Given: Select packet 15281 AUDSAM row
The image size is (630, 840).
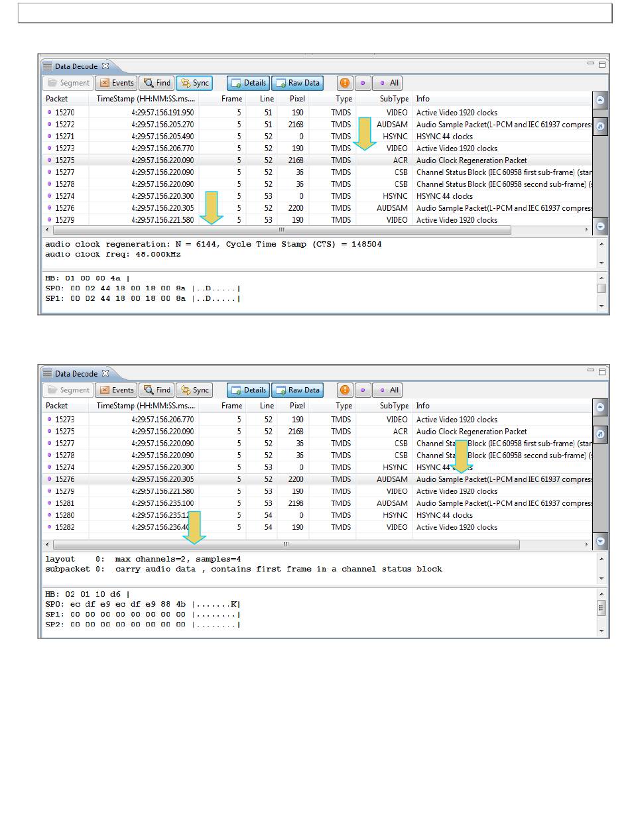Looking at the screenshot, I should [x=317, y=504].
